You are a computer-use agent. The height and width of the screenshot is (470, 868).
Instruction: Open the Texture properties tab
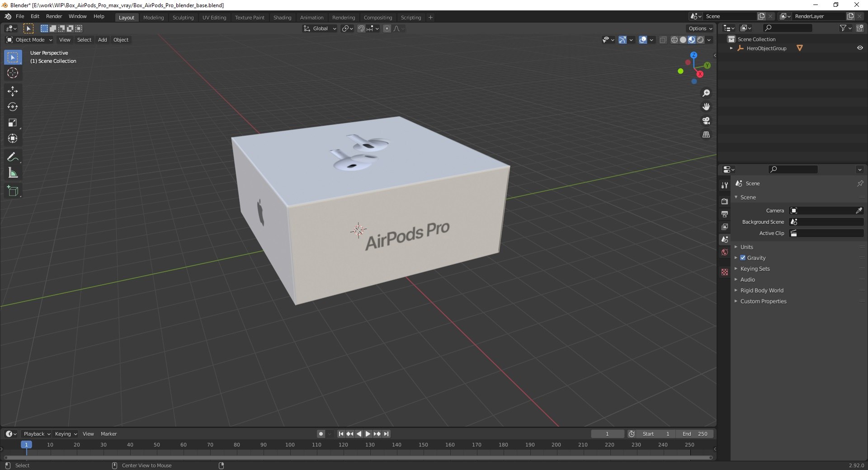coord(725,272)
